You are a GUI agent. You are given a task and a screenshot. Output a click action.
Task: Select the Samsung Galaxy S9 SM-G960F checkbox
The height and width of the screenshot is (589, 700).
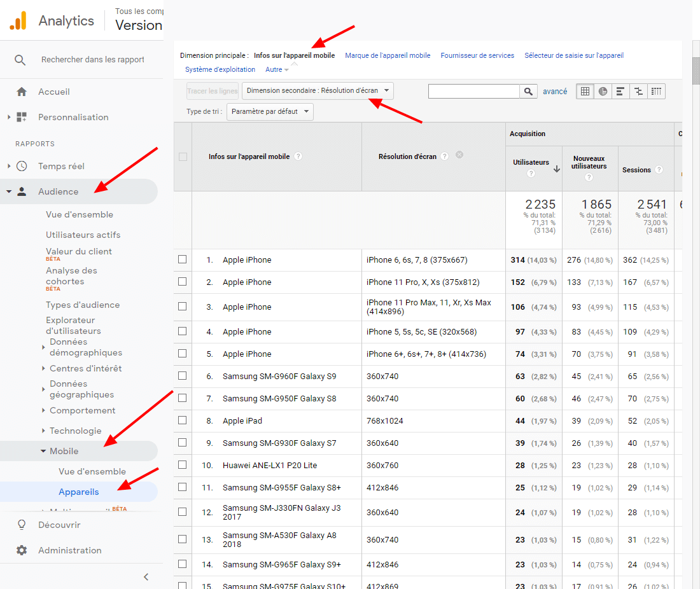[183, 376]
